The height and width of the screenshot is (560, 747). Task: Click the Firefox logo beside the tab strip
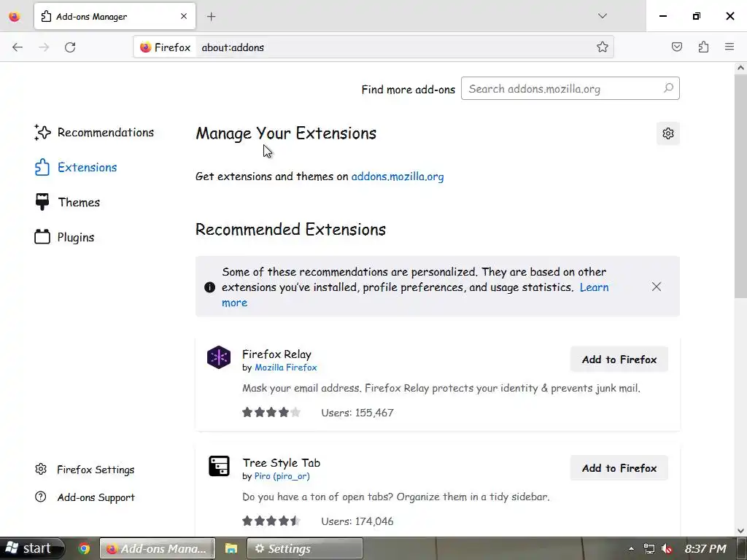15,17
